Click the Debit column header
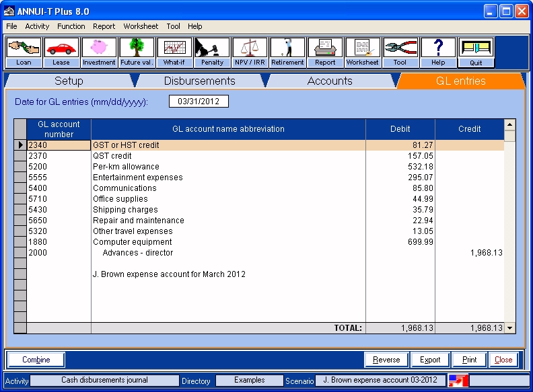 coord(400,129)
